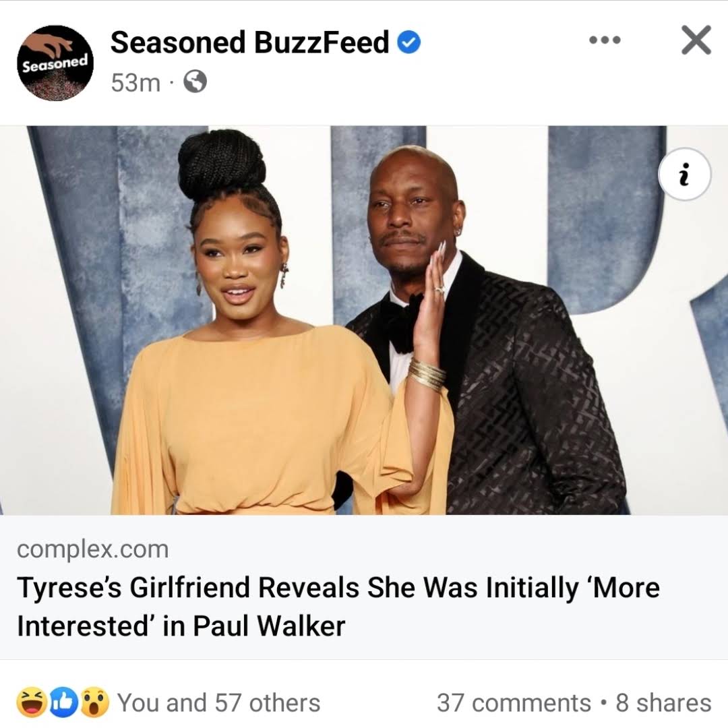Open the three-dot post options menu
Image resolution: width=728 pixels, height=728 pixels.
tap(605, 40)
